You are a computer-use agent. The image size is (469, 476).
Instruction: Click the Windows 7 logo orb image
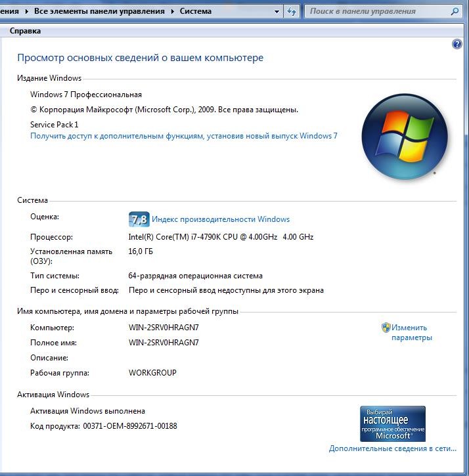tap(404, 137)
